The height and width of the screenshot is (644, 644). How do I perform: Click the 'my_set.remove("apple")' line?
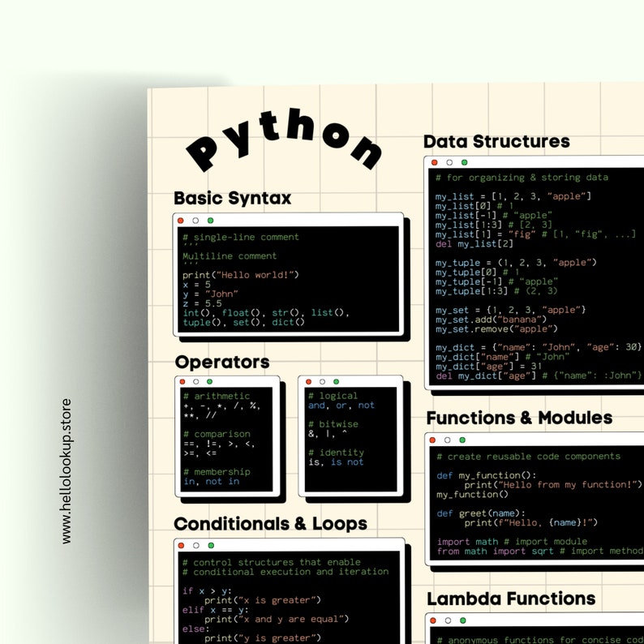point(496,329)
